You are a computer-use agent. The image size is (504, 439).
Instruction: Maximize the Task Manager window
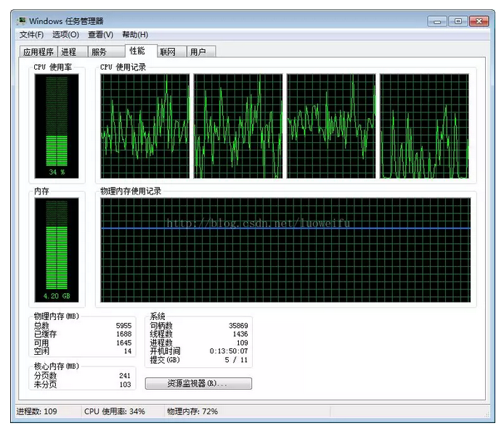pos(458,22)
